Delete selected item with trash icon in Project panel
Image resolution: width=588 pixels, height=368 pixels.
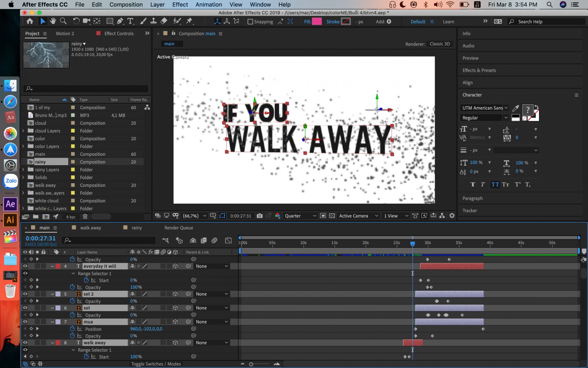pyautogui.click(x=85, y=217)
